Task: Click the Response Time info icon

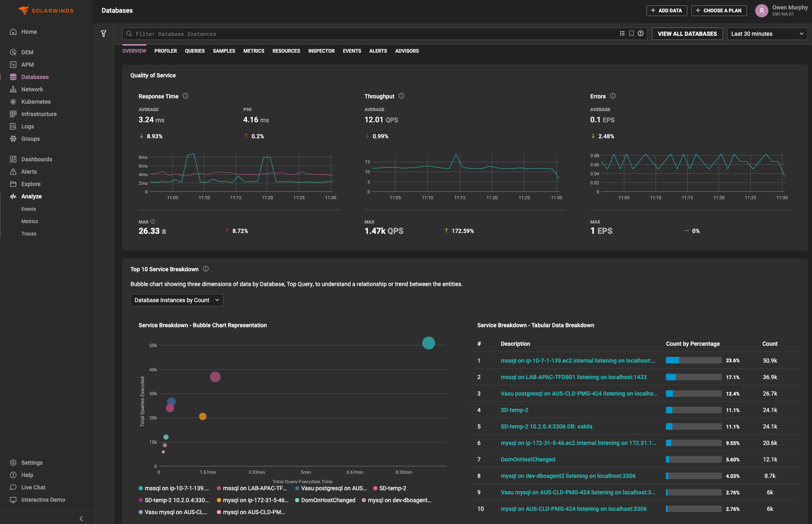Action: pos(186,96)
